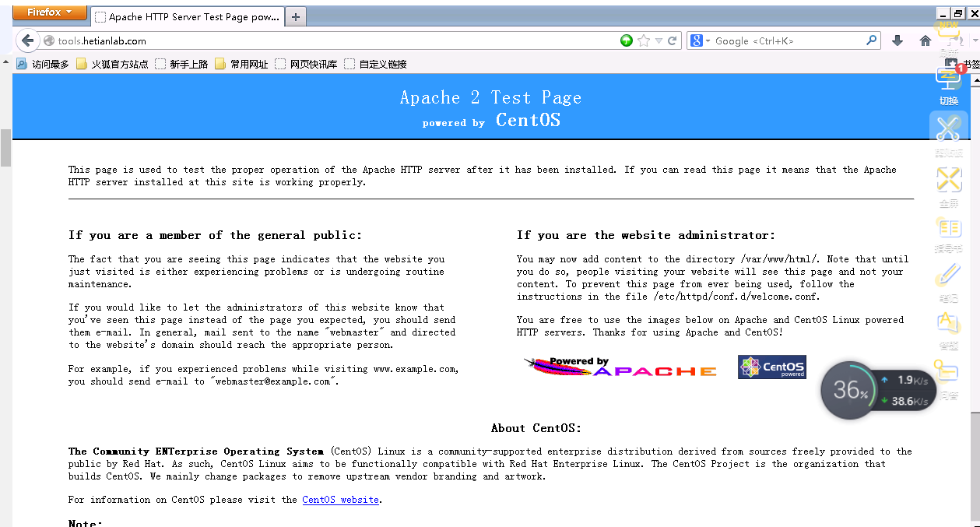Open the Firefox menu button
This screenshot has height=527, width=980.
click(x=51, y=12)
